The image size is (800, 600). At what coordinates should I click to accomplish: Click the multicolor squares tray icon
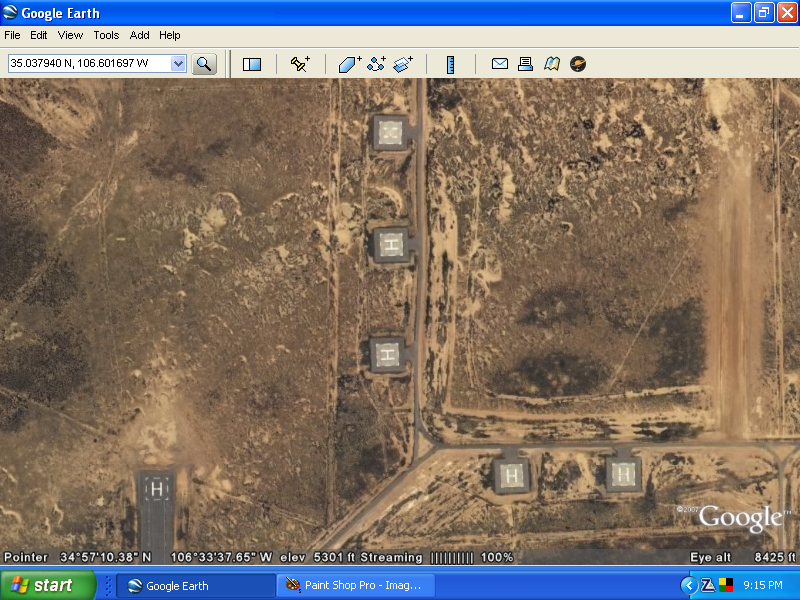pyautogui.click(x=726, y=585)
